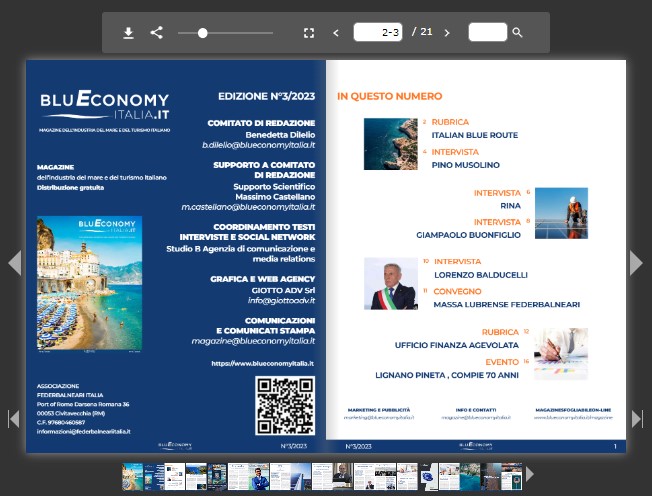The width and height of the screenshot is (652, 496).
Task: Open the share options icon
Action: (x=156, y=33)
